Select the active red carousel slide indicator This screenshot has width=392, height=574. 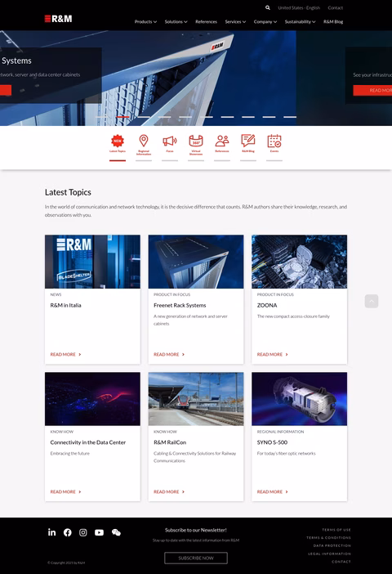click(122, 117)
